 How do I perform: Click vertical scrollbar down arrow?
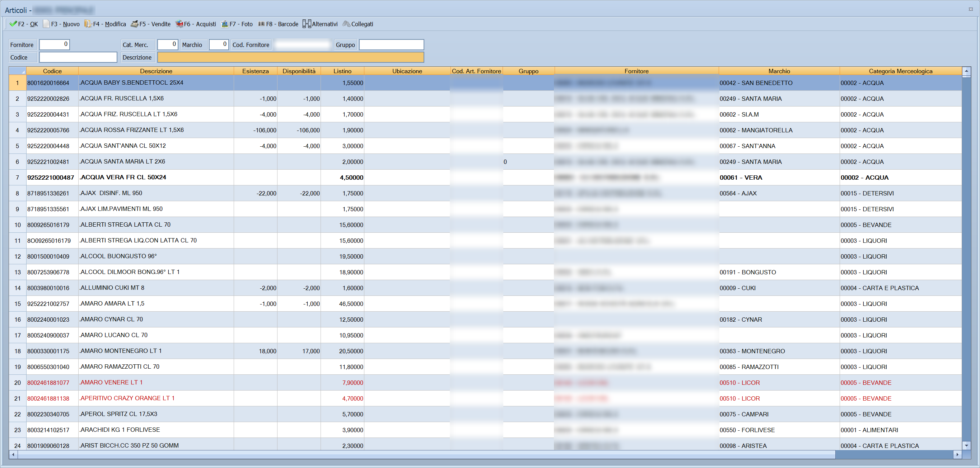[966, 445]
